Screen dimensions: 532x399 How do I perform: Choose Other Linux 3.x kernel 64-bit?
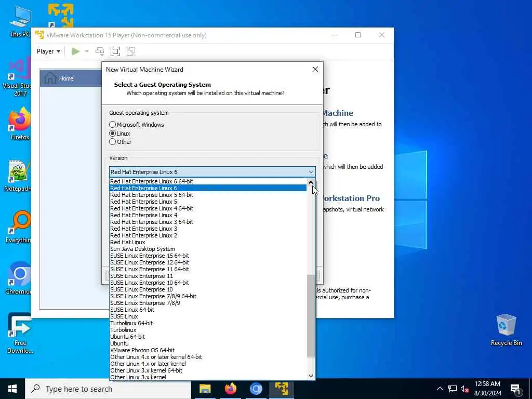coord(208,370)
